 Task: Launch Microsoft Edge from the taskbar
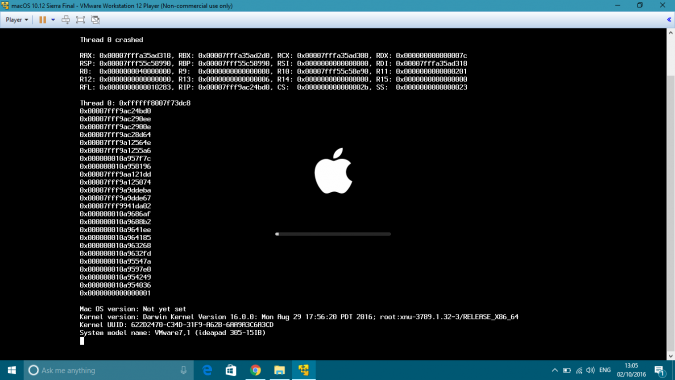pyautogui.click(x=207, y=370)
